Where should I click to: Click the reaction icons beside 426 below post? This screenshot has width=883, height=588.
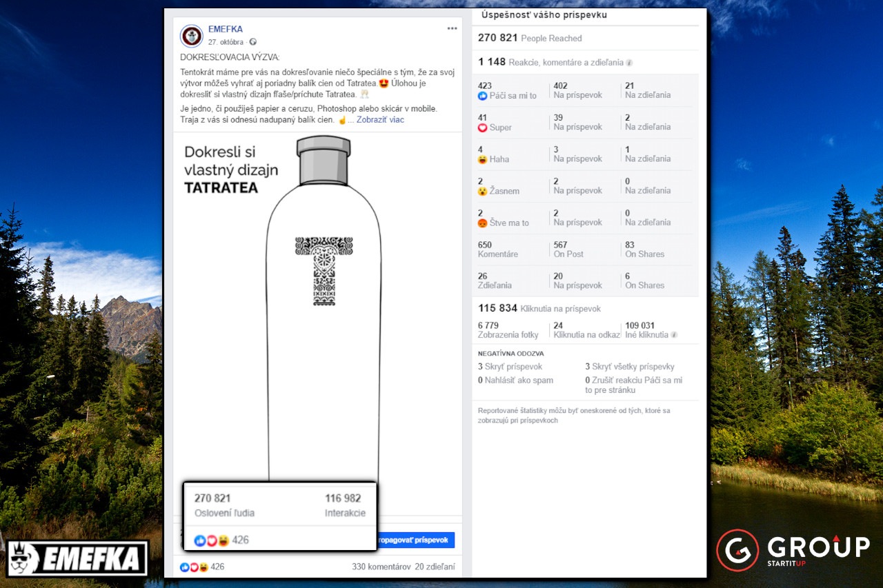pyautogui.click(x=195, y=567)
